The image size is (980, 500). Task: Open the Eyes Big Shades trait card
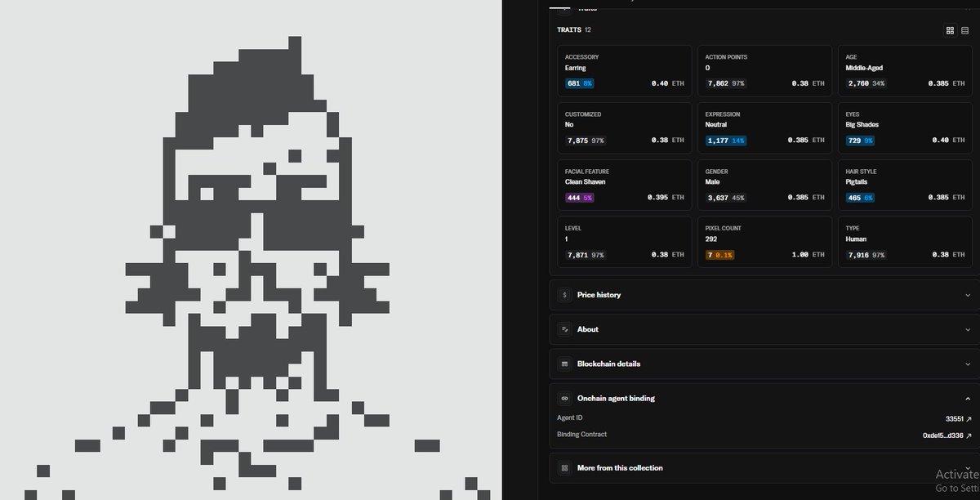(905, 128)
